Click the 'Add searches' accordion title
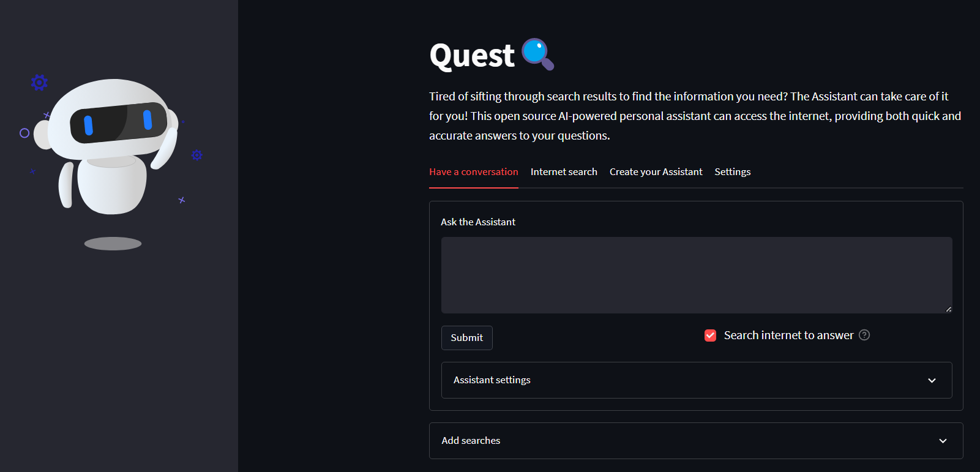 point(471,441)
